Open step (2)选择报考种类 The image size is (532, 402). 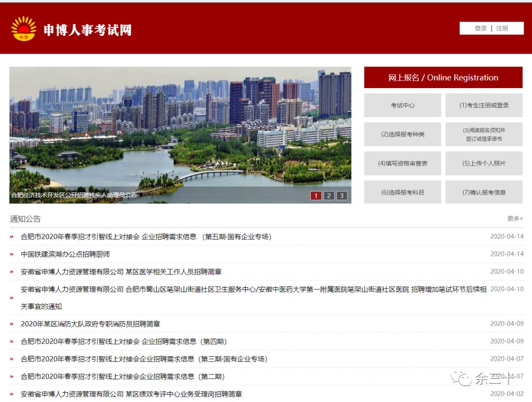(x=401, y=134)
